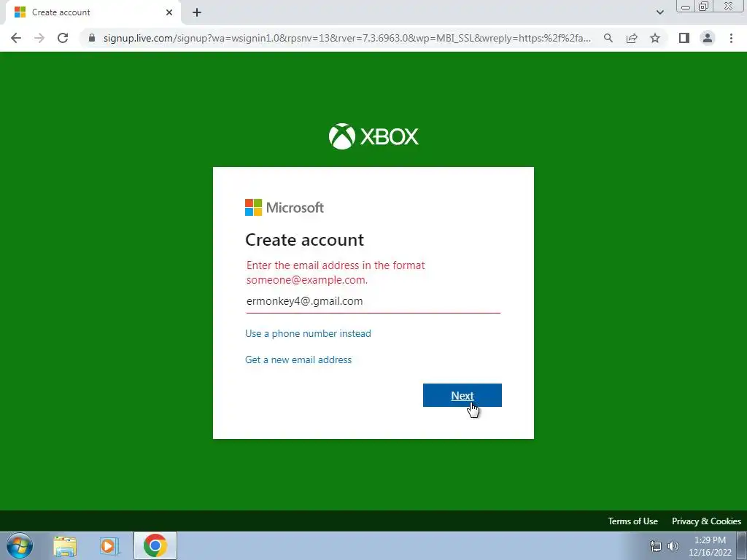Share this page using share icon
747x560 pixels.
click(x=632, y=38)
